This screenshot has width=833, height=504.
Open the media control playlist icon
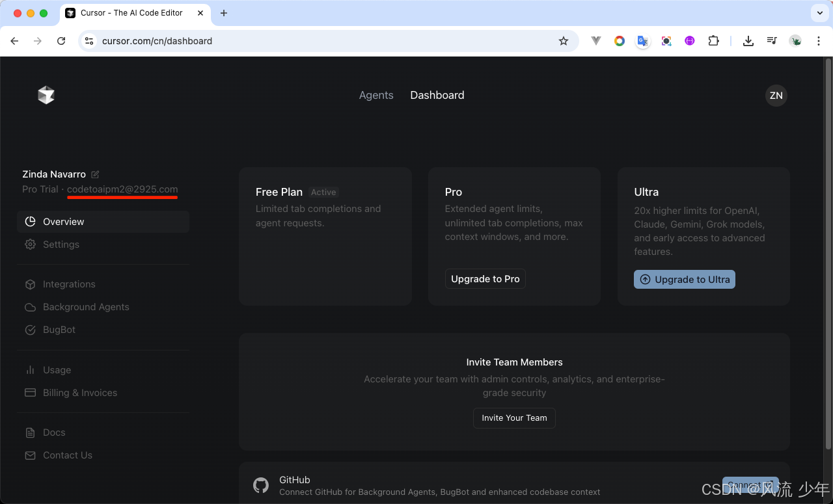pos(772,41)
